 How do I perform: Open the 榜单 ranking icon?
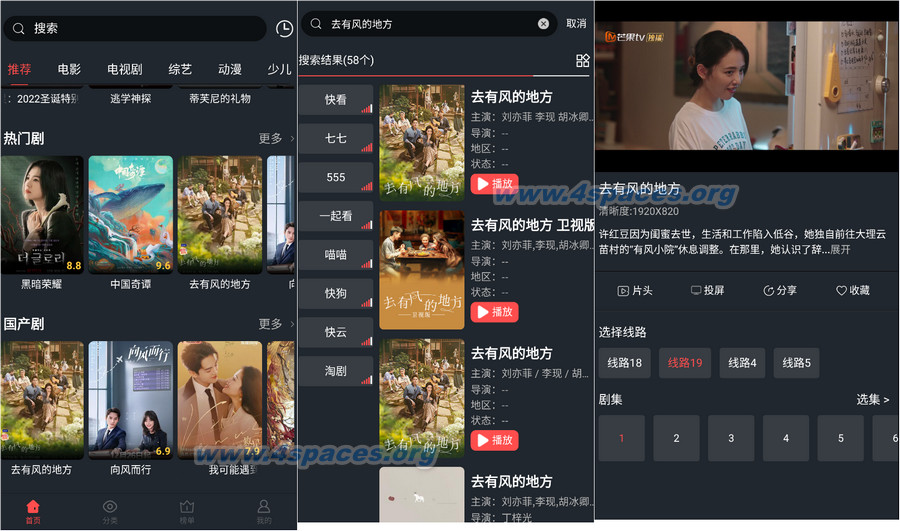coord(187,507)
